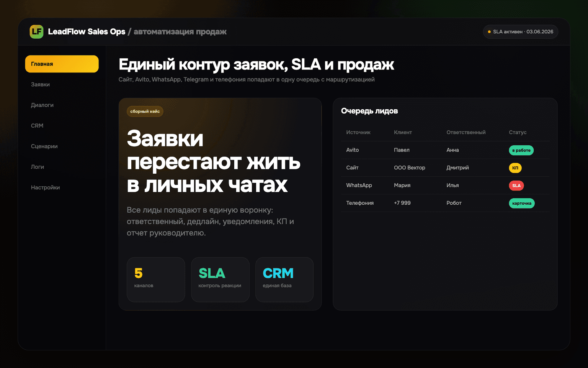
Task: Open the CRM единая база card
Action: pyautogui.click(x=284, y=279)
